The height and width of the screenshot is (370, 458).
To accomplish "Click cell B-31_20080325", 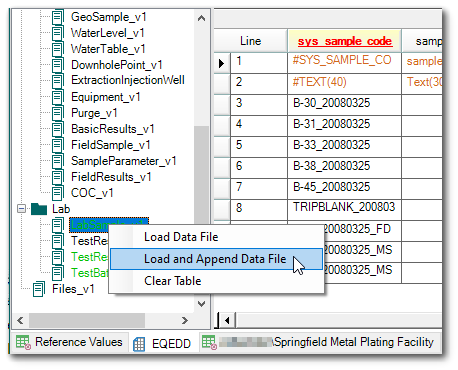I will point(345,126).
